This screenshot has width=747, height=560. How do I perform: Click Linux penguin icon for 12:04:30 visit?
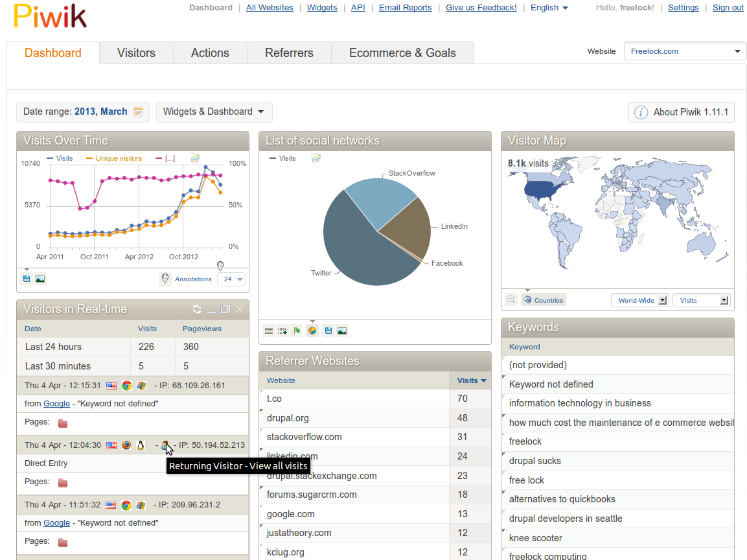pos(141,445)
